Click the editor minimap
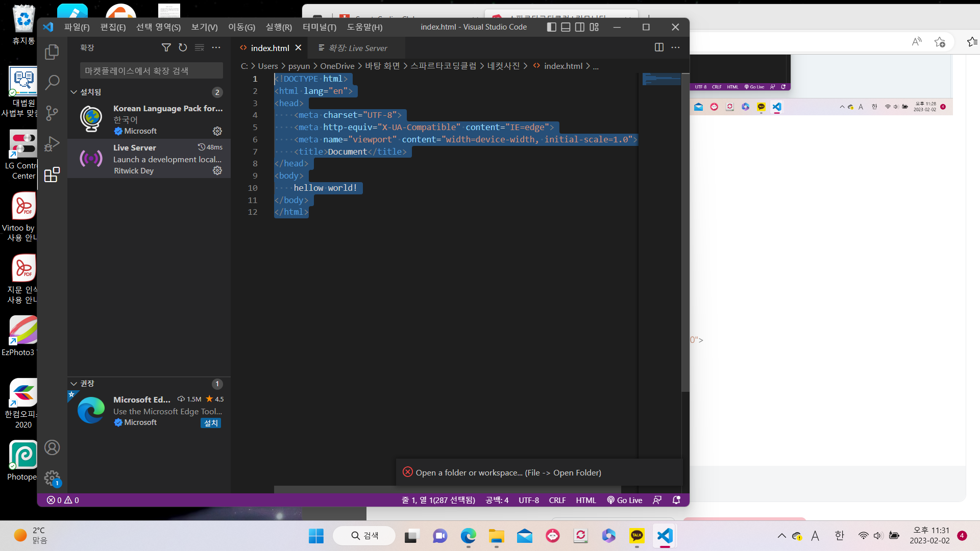Viewport: 980px width, 551px height. tap(661, 80)
